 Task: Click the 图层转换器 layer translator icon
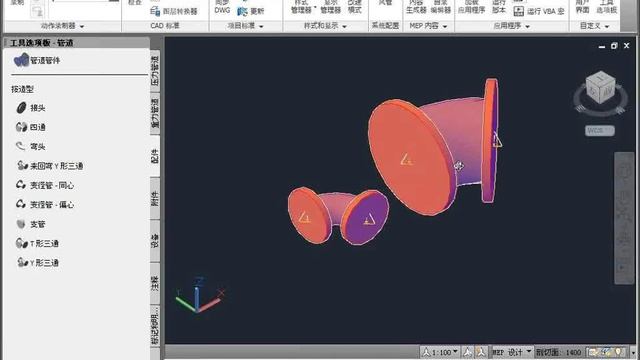click(x=155, y=11)
